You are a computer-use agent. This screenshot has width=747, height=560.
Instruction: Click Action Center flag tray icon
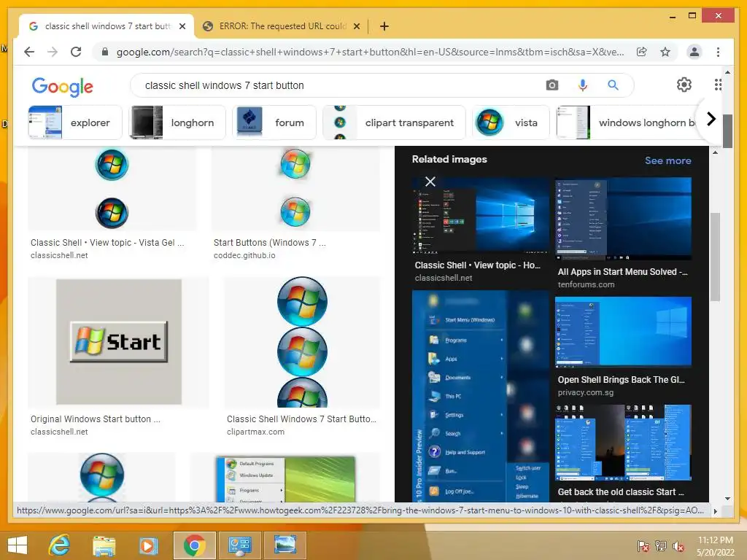pyautogui.click(x=643, y=545)
